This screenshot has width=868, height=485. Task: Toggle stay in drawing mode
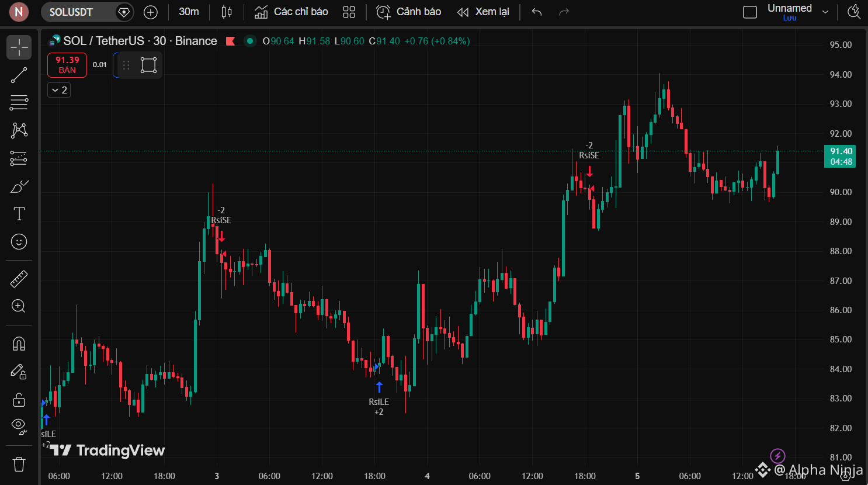(19, 372)
